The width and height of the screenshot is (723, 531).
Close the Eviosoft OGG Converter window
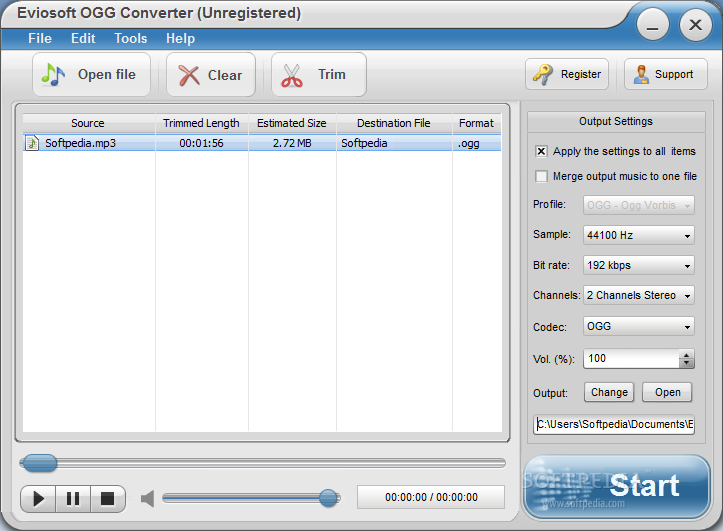(x=695, y=24)
